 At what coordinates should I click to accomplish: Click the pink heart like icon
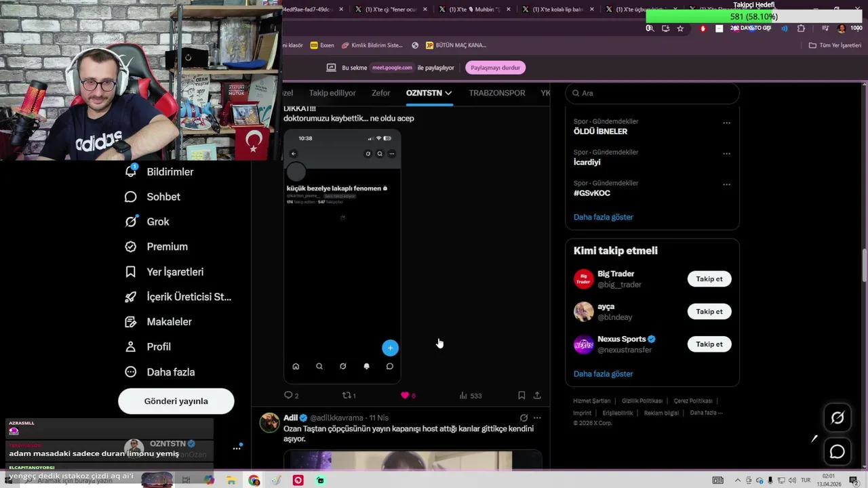(x=405, y=395)
